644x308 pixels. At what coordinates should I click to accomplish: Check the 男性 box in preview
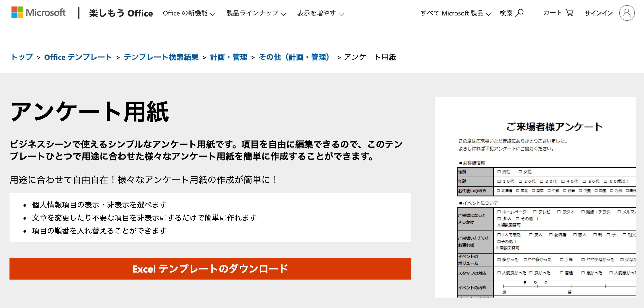499,172
